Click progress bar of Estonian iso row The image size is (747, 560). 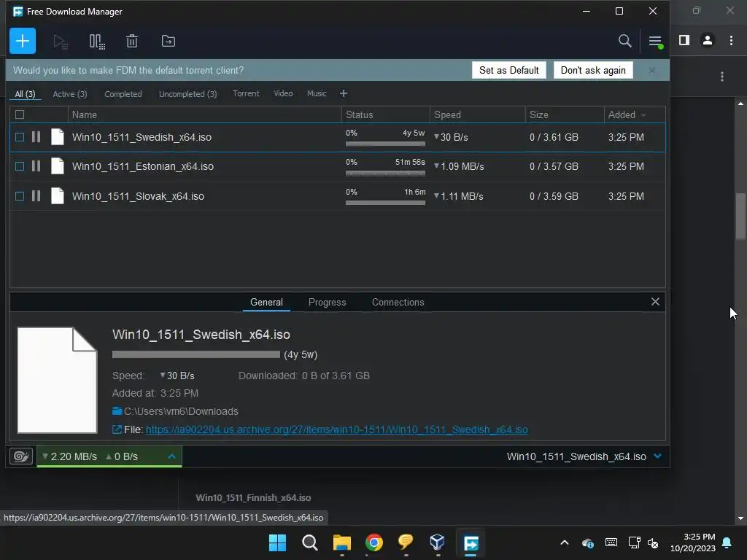385,173
